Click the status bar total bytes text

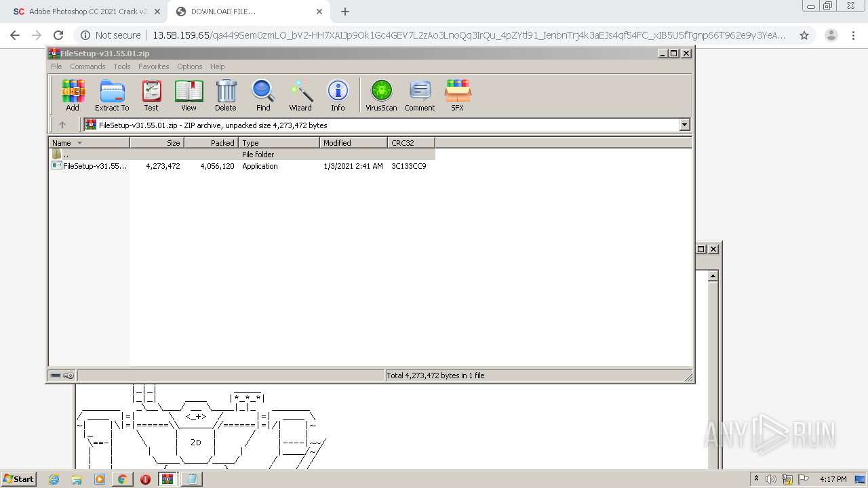click(x=435, y=375)
